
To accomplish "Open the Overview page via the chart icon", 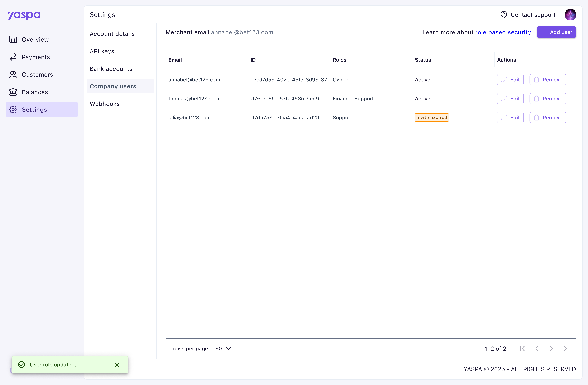I will (x=13, y=40).
